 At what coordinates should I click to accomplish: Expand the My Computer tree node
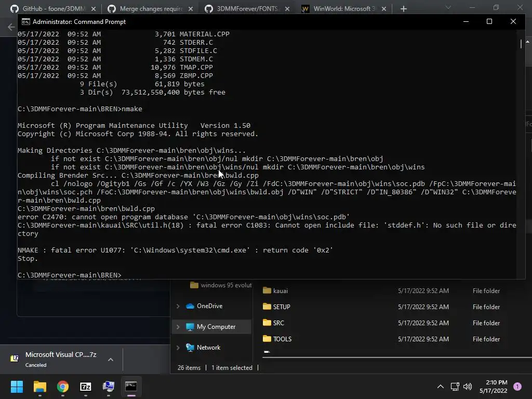(178, 327)
